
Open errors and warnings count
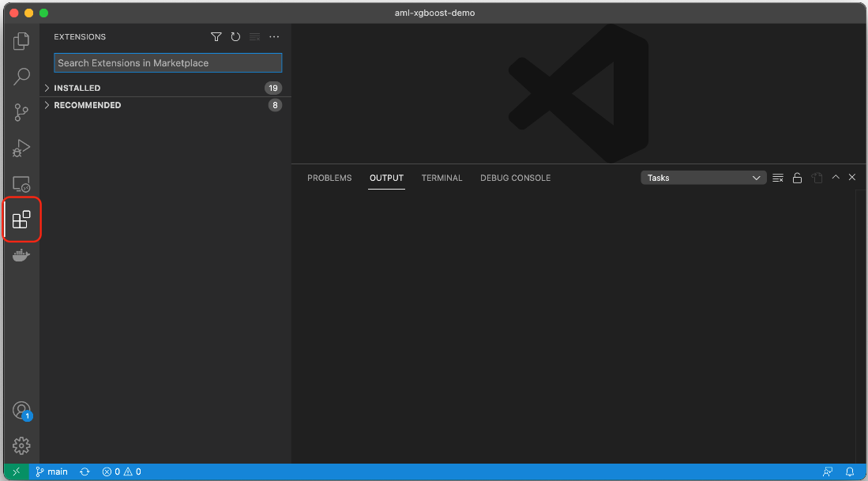tap(122, 472)
